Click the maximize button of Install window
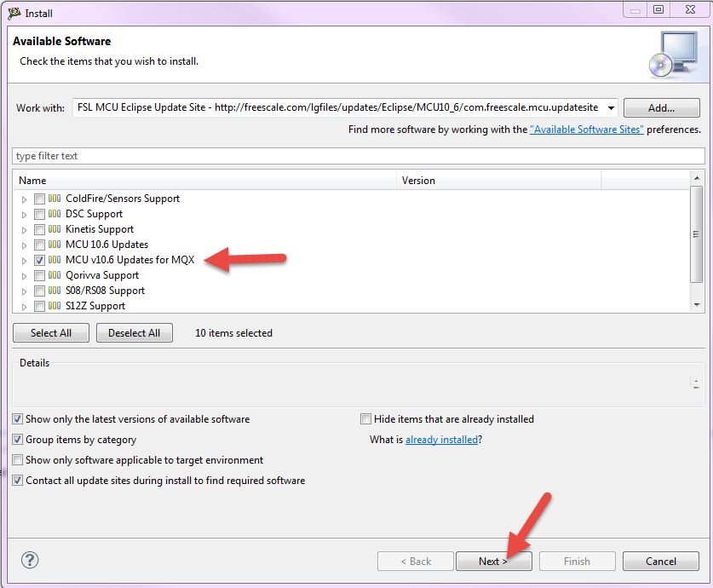 click(658, 9)
